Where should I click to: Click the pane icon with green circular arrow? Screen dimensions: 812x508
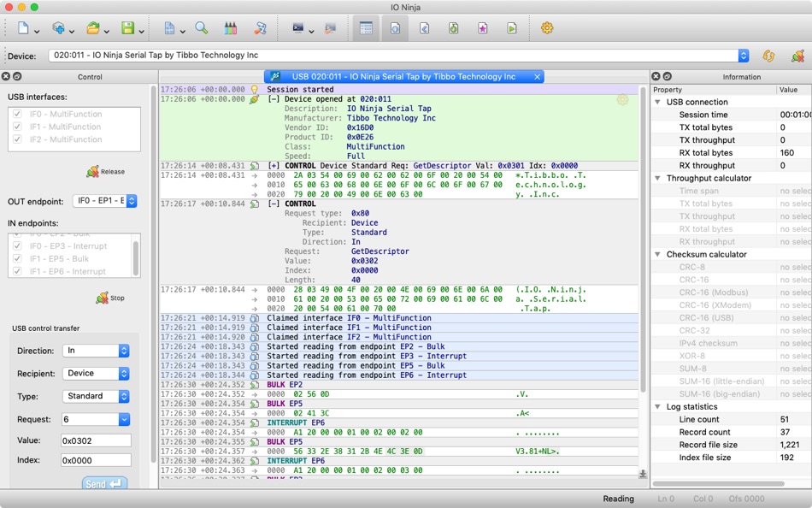coord(453,28)
